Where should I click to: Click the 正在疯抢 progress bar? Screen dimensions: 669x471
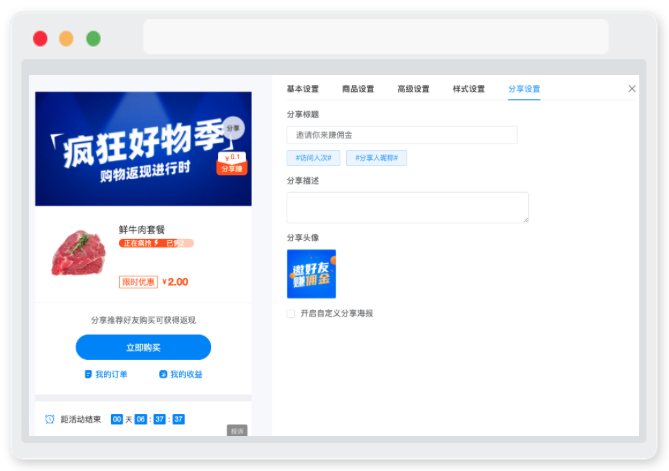(156, 243)
